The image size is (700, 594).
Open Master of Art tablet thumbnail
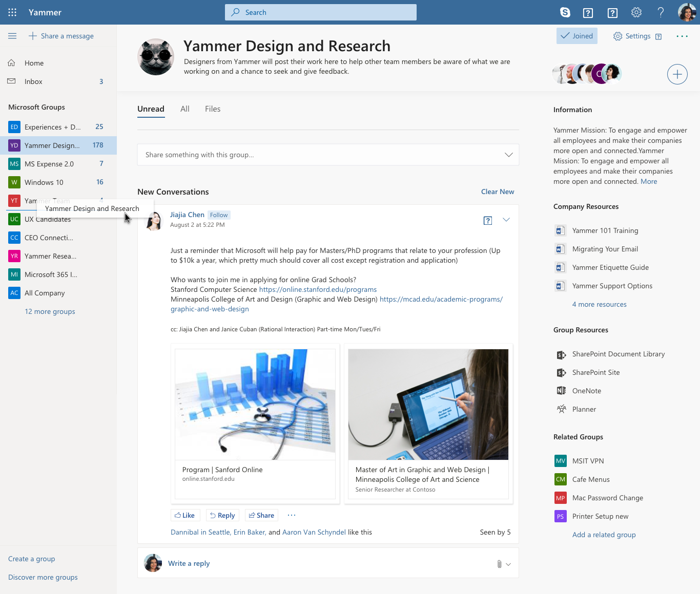coord(428,405)
